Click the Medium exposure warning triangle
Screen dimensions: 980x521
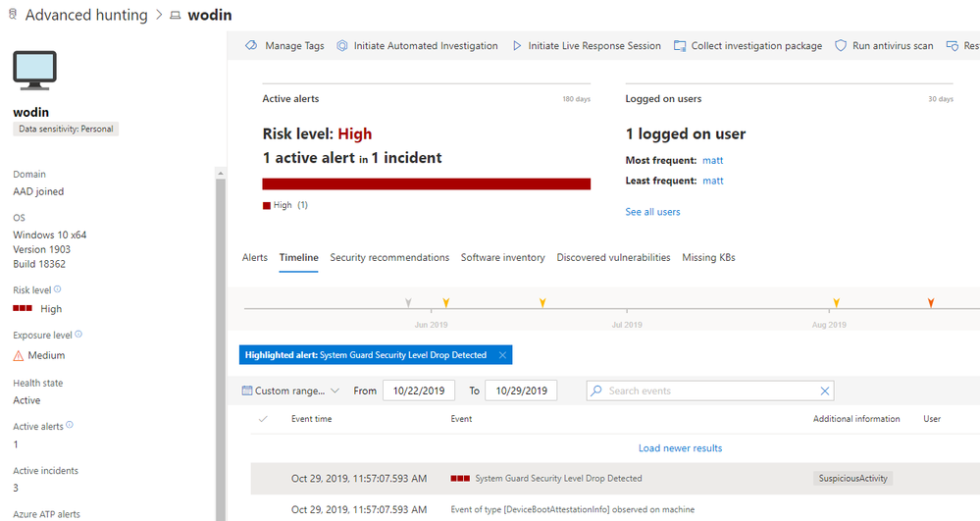tap(18, 355)
